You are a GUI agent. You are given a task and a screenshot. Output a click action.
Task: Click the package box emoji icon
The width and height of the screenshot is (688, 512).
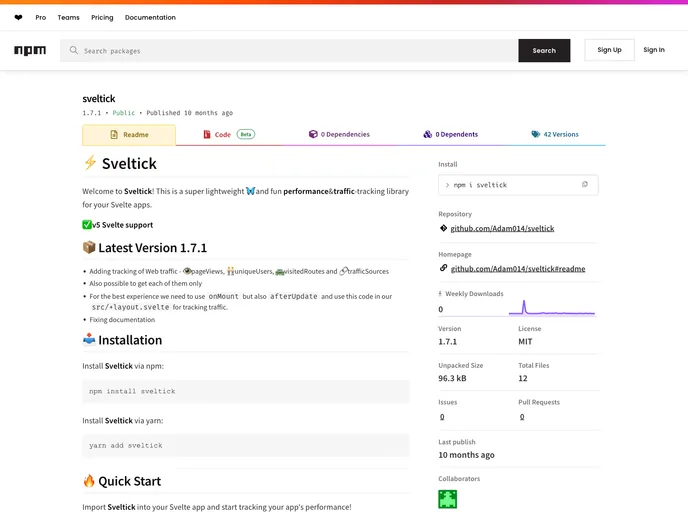[x=89, y=247]
